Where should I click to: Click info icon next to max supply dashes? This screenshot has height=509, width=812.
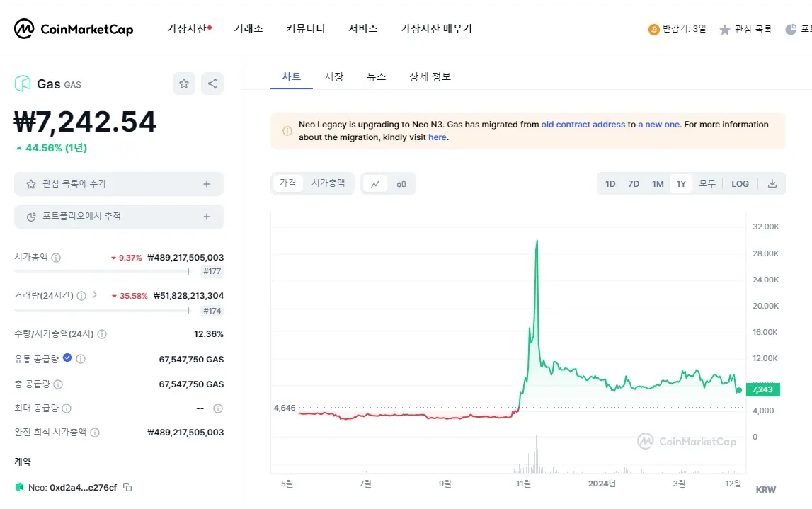[218, 408]
